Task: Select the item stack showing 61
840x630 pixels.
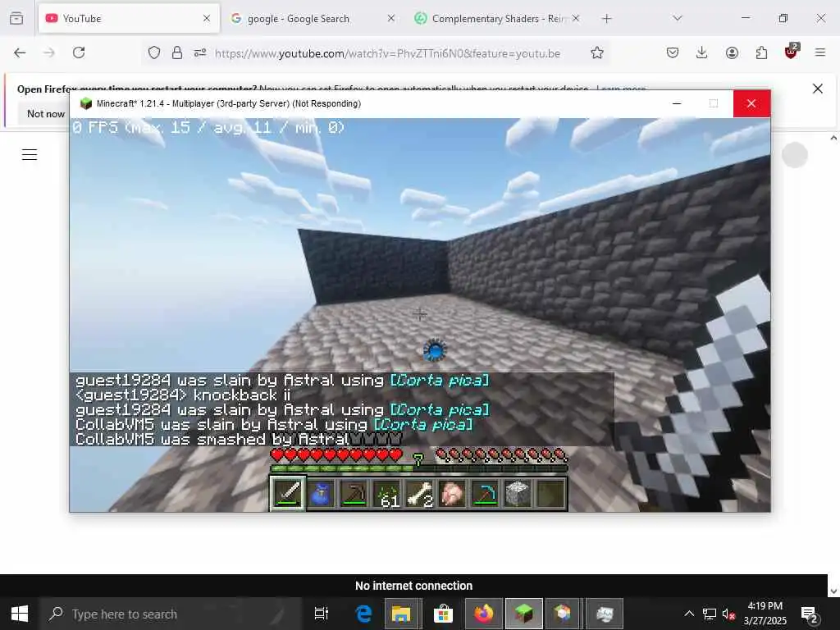Action: click(x=387, y=493)
